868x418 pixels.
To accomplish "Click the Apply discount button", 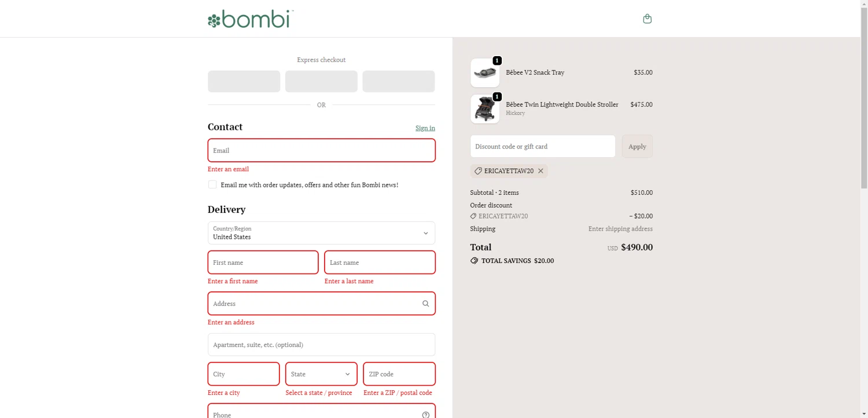I will (x=637, y=146).
